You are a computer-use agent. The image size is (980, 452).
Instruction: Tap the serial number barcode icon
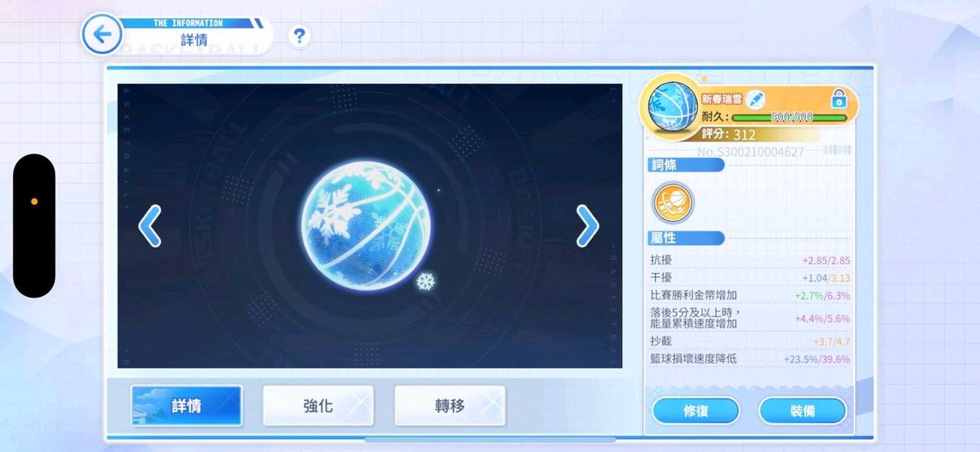coord(837,150)
